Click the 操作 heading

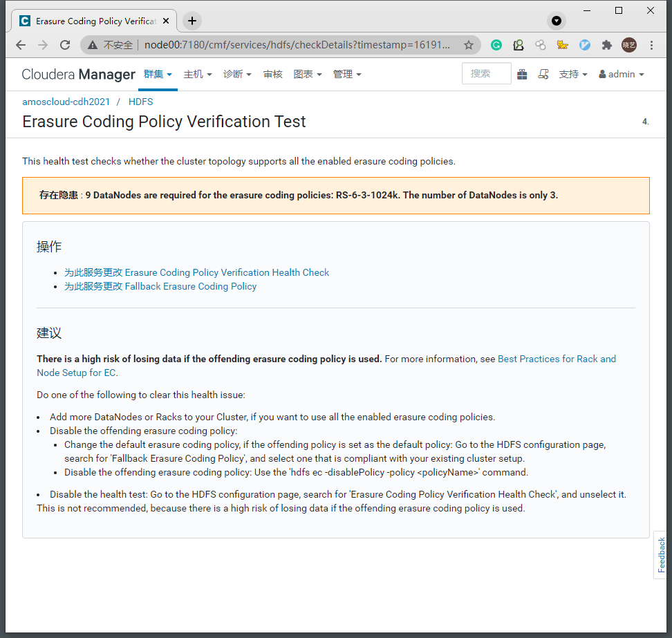pos(49,246)
